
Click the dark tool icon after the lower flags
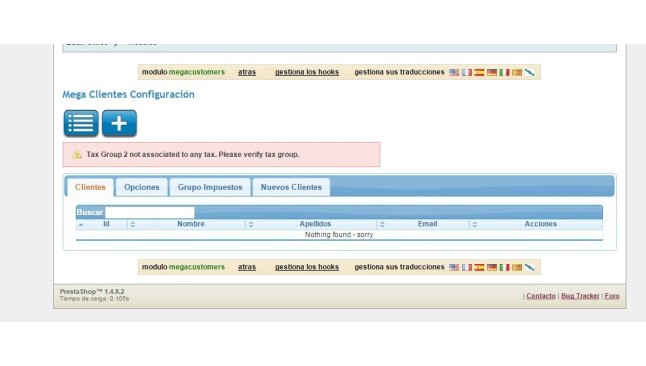(530, 267)
